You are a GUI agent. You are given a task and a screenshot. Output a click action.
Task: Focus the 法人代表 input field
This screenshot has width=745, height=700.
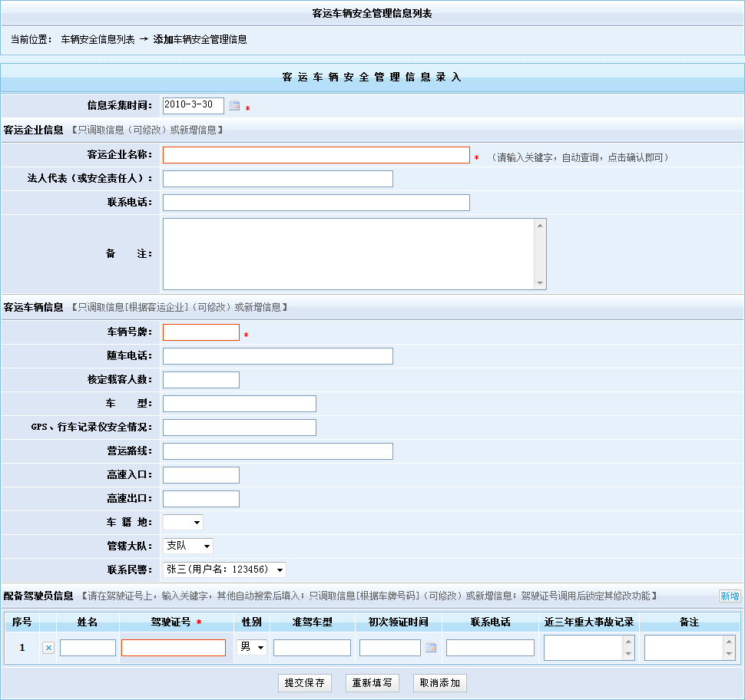coord(277,179)
